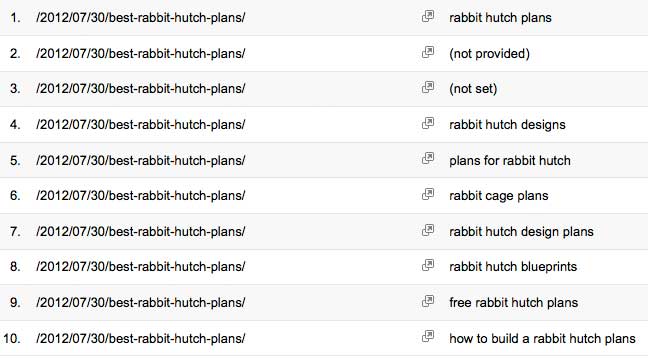Open the 'rabbit hutch blueprints' keyword
Viewport: 648px width, 360px height.
point(513,267)
